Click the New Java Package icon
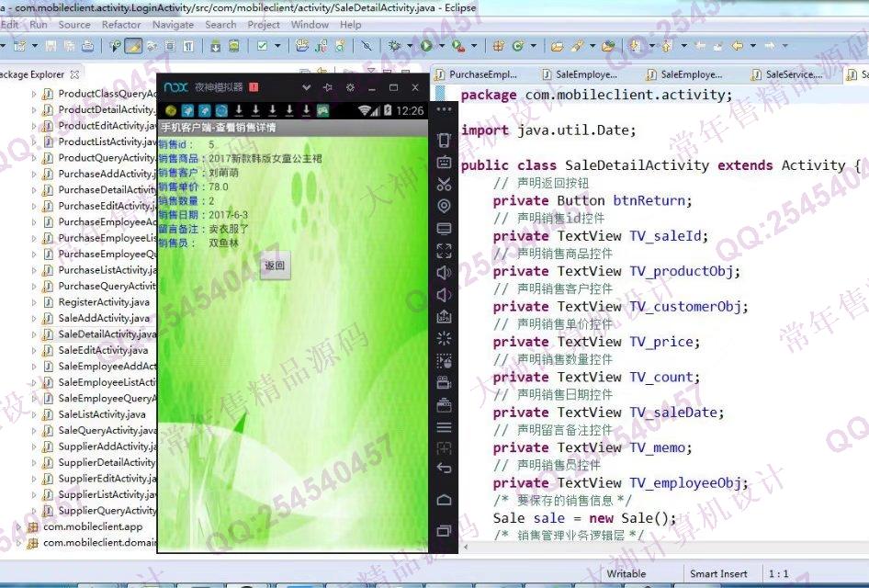 click(498, 46)
